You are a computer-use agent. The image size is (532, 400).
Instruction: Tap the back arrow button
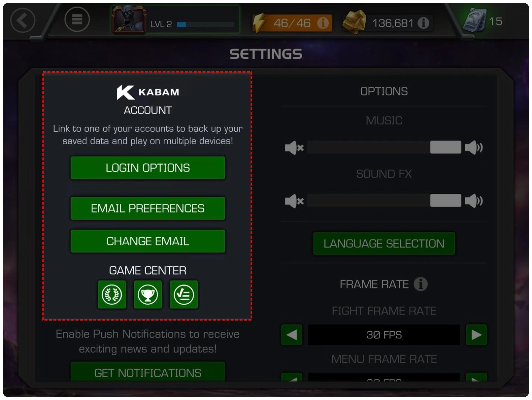(x=23, y=20)
